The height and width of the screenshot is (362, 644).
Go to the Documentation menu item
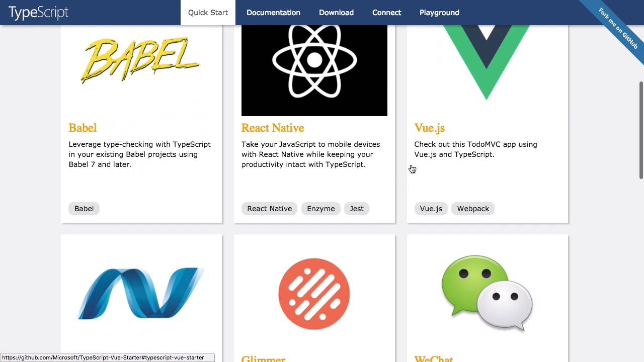[273, 13]
